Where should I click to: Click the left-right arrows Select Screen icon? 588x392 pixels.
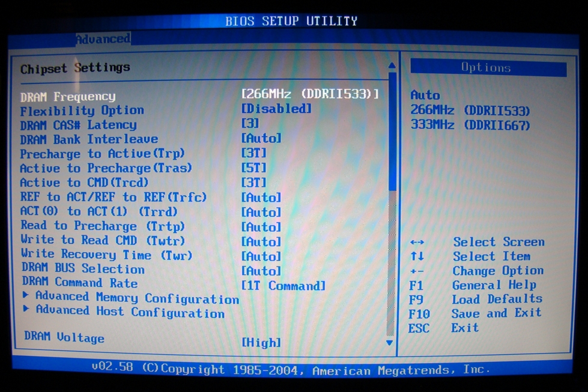(417, 243)
